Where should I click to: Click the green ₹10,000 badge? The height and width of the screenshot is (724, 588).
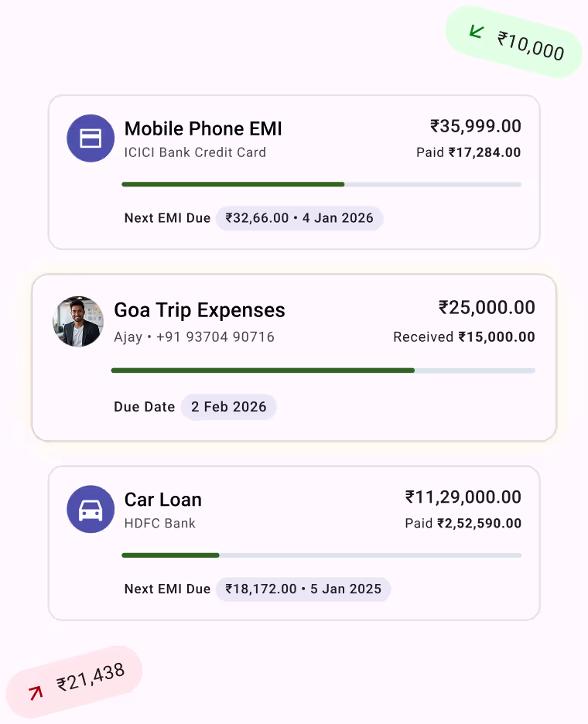click(514, 43)
